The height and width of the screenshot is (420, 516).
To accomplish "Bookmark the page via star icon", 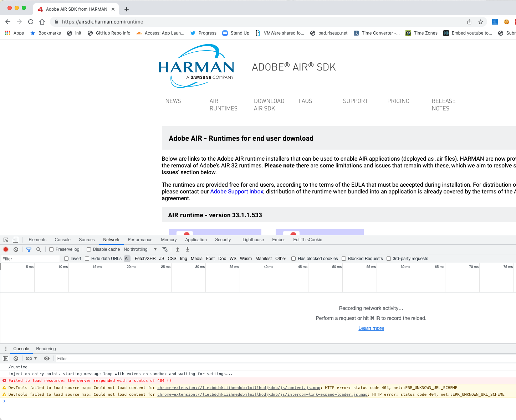I will [480, 21].
